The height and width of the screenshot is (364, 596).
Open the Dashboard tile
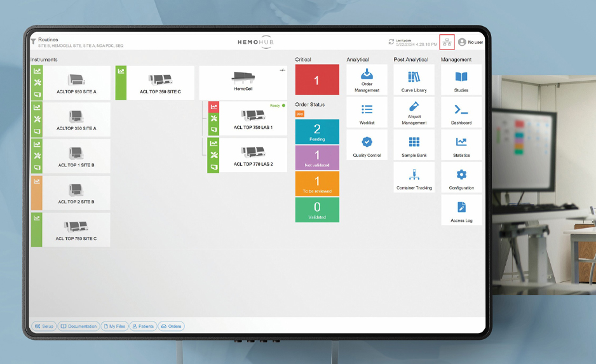click(461, 112)
